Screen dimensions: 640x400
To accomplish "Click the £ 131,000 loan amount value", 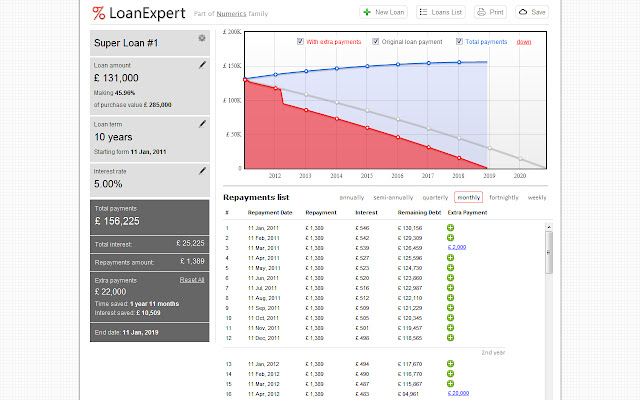I will point(116,78).
